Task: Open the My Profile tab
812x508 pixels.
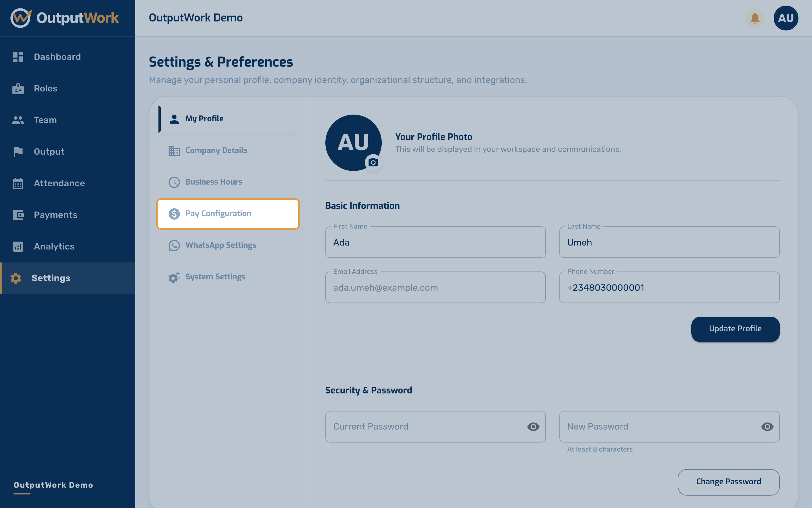Action: (228, 119)
